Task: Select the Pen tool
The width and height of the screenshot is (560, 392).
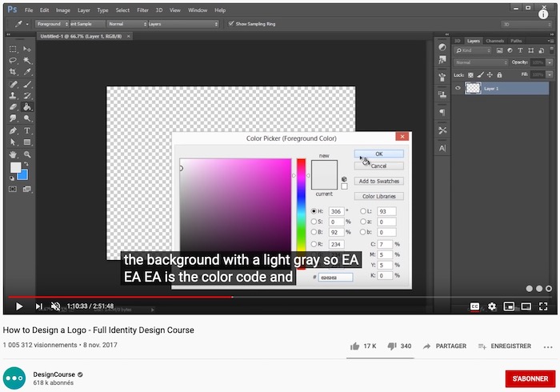Action: 13,130
